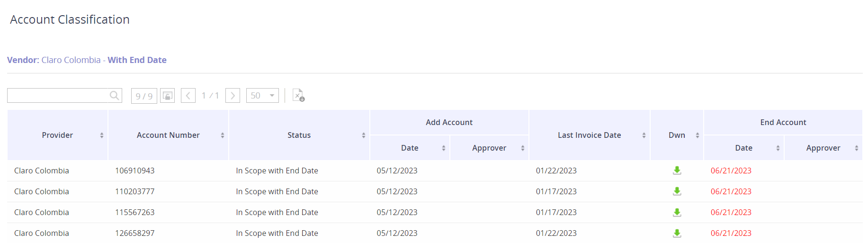Sort by Status column header
This screenshot has width=868, height=243.
pos(299,135)
